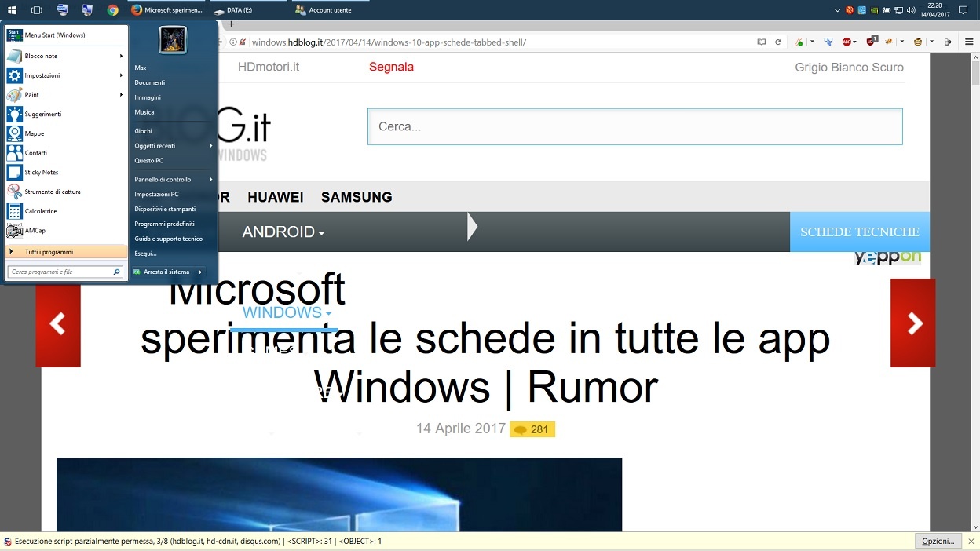Toggle Reader view in address bar
Screen dimensions: 980x551
[x=761, y=42]
